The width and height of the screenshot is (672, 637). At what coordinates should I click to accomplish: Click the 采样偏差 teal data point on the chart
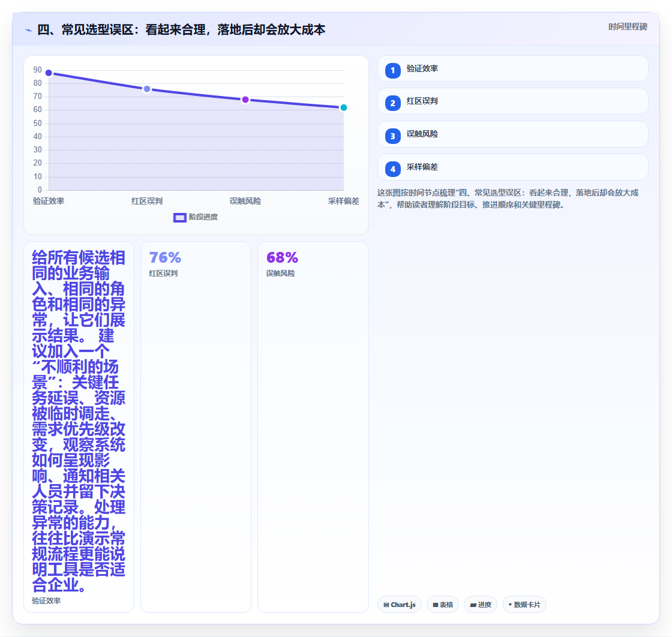click(x=343, y=107)
